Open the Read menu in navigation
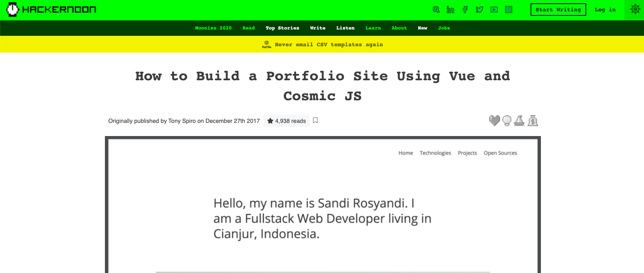 click(x=248, y=28)
